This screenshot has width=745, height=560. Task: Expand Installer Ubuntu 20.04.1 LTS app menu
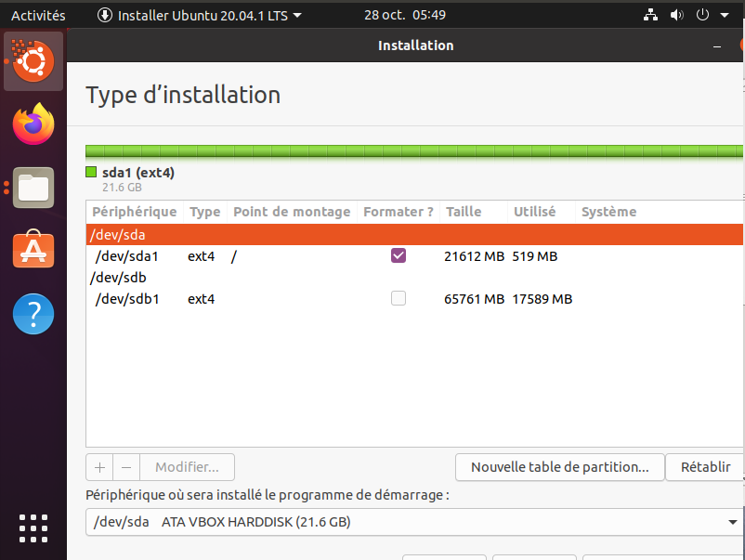pos(200,15)
